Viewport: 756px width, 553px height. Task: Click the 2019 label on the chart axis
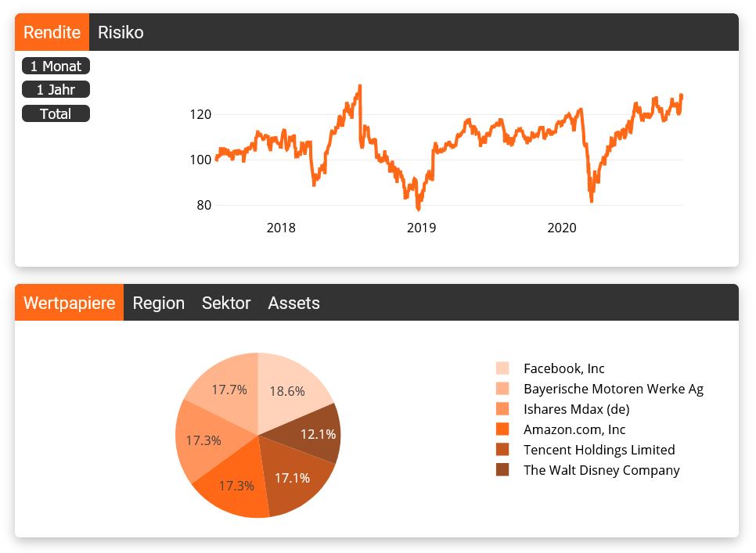[421, 228]
